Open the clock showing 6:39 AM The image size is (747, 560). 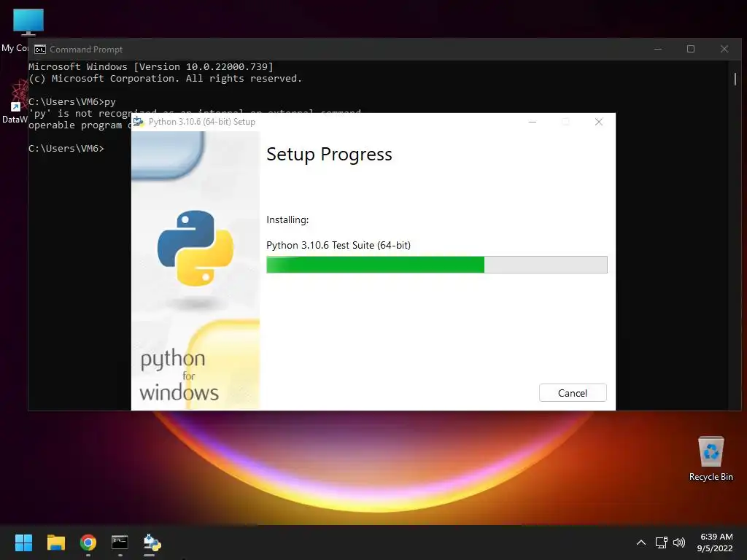(x=715, y=542)
